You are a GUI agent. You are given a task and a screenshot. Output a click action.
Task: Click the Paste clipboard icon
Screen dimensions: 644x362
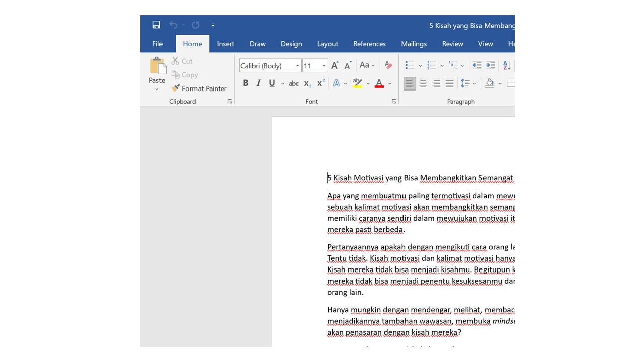(x=157, y=66)
